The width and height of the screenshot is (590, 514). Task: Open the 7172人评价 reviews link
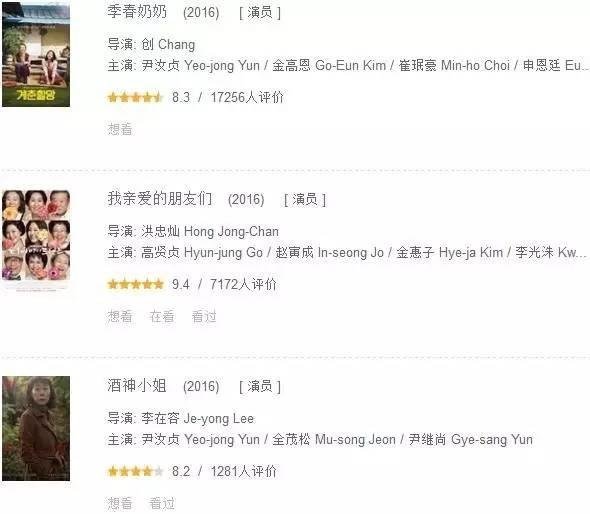pyautogui.click(x=243, y=284)
